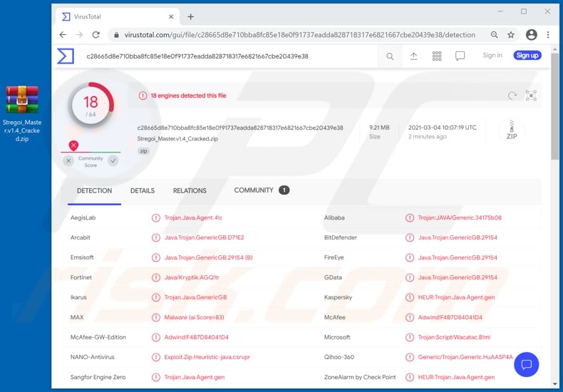Click the red community score marker
The height and width of the screenshot is (392, 563).
[x=73, y=145]
